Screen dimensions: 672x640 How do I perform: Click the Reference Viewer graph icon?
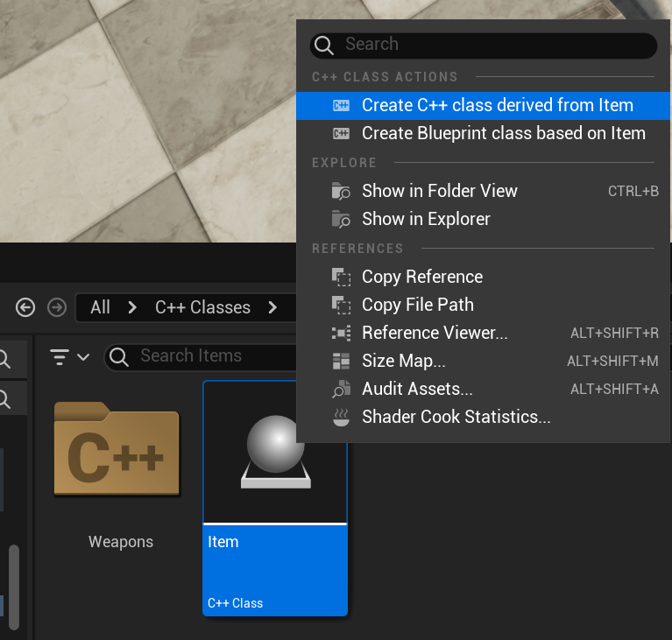(x=341, y=333)
